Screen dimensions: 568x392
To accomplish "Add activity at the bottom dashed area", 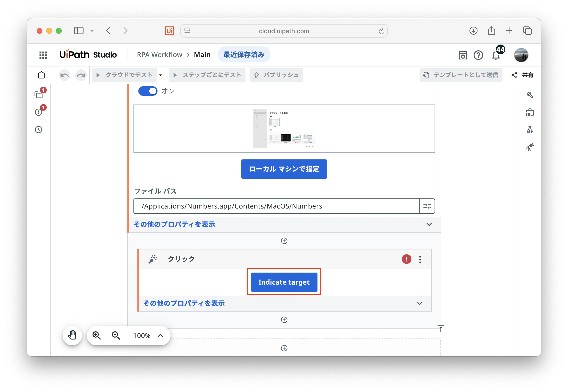I will (284, 348).
